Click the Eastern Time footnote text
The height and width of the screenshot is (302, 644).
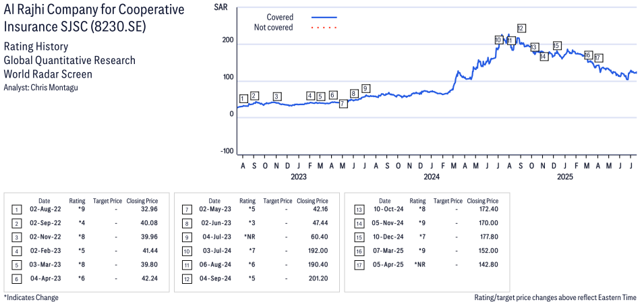click(555, 297)
